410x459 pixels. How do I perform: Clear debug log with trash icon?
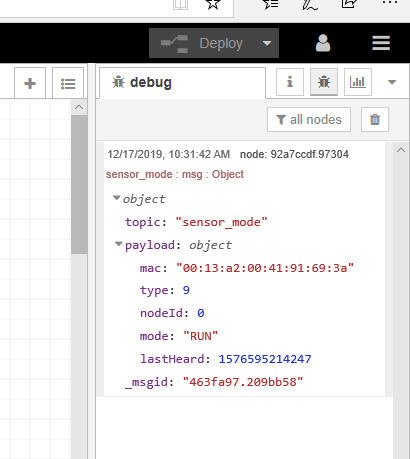pyautogui.click(x=375, y=119)
